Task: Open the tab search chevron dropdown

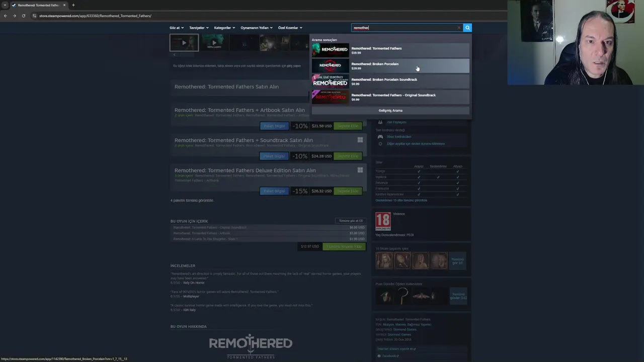Action: coord(5,5)
